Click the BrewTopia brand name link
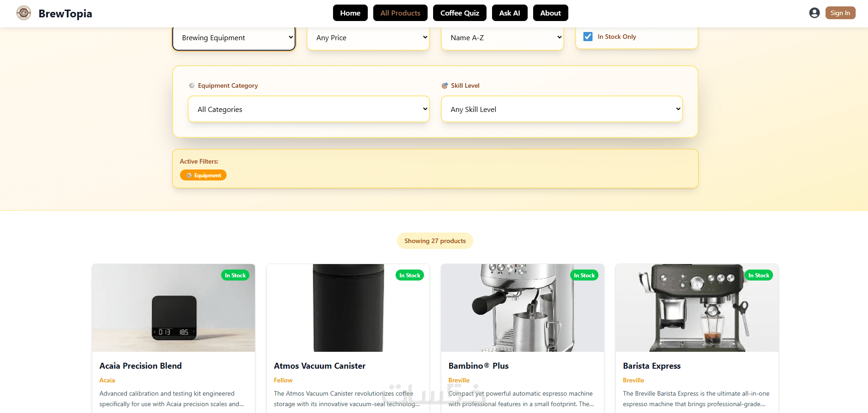This screenshot has height=413, width=868. click(65, 14)
